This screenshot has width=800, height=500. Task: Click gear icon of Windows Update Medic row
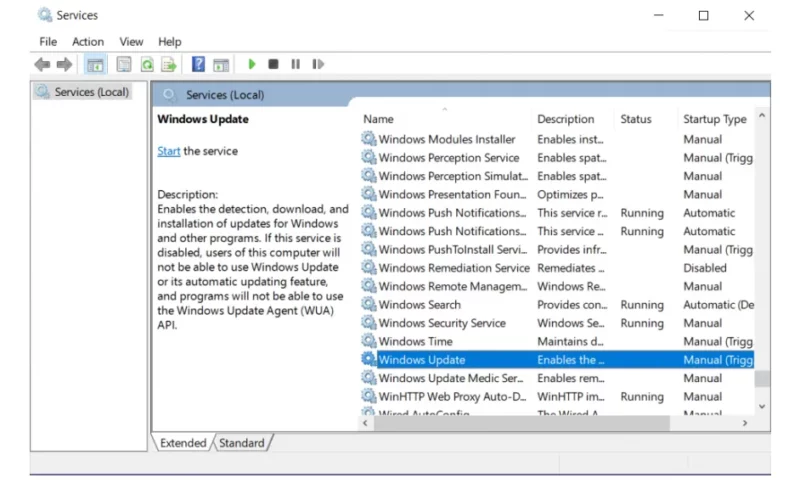click(x=368, y=378)
